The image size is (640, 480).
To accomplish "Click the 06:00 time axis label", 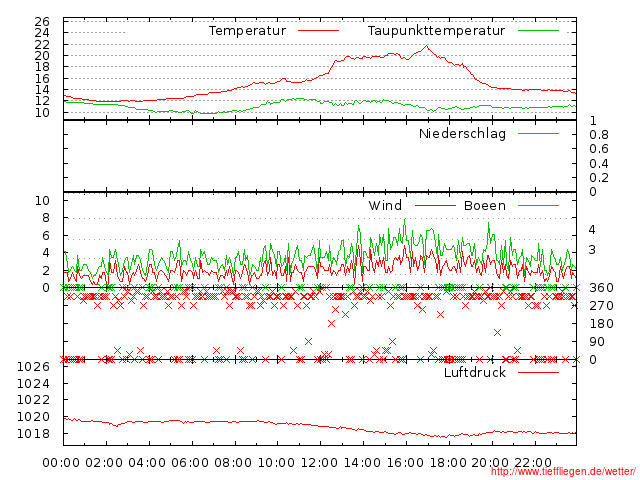I will click(x=190, y=463).
